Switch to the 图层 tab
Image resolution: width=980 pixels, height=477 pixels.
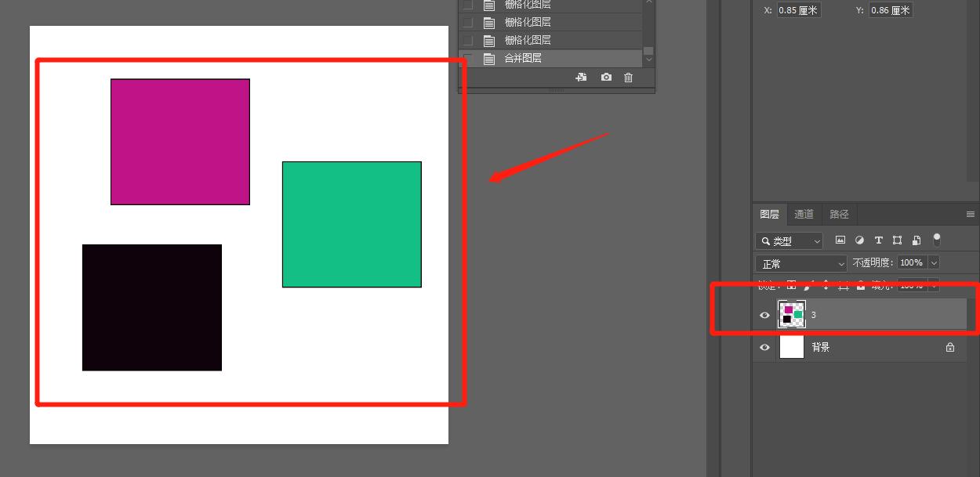point(770,214)
